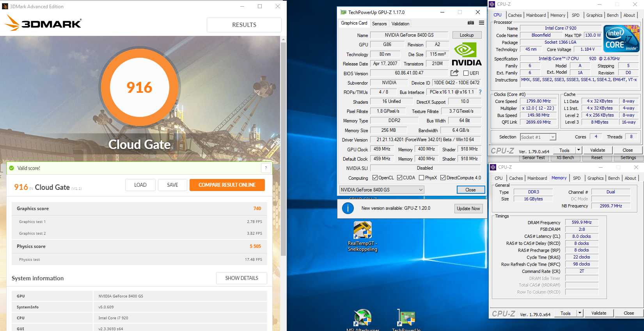Open the SPD tab in bottom CPU-Z
The width and height of the screenshot is (644, 331).
pos(577,178)
